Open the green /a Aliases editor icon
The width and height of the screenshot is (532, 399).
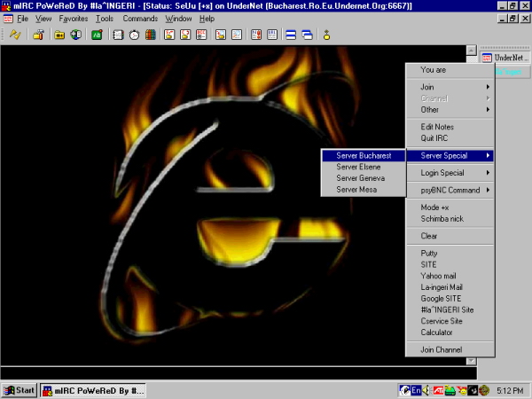[97, 35]
